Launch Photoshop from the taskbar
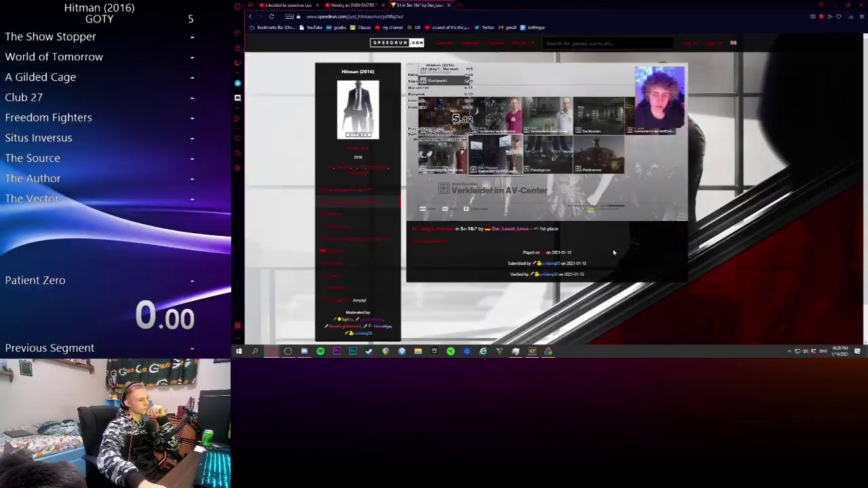The width and height of the screenshot is (868, 488). (353, 351)
